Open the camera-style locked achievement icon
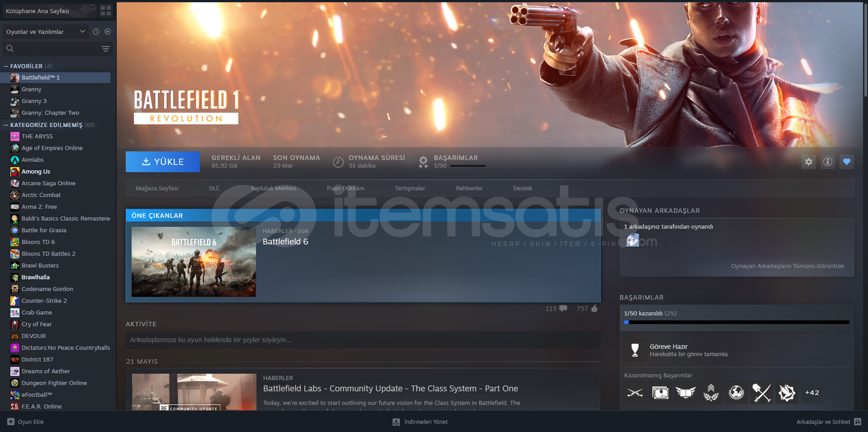The image size is (868, 432). (660, 393)
